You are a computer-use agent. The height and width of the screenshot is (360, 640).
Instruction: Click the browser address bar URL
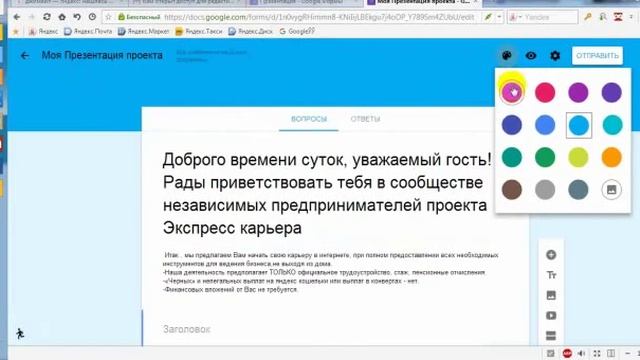pyautogui.click(x=319, y=17)
